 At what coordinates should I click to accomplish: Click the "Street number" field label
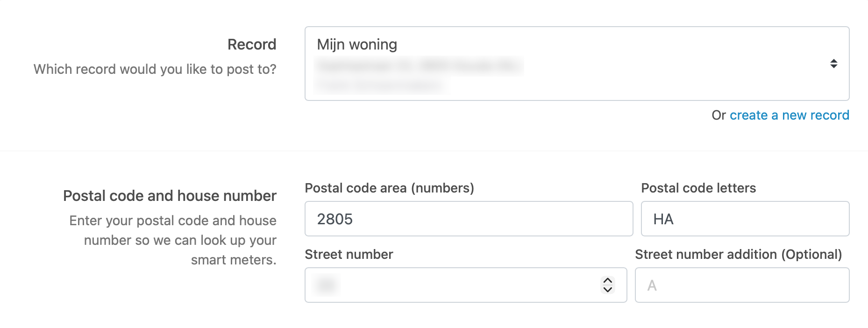tap(349, 254)
